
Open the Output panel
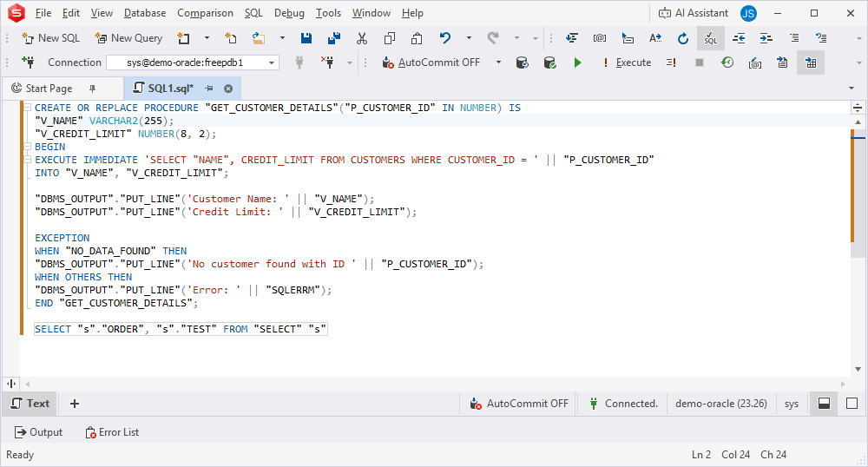[39, 432]
